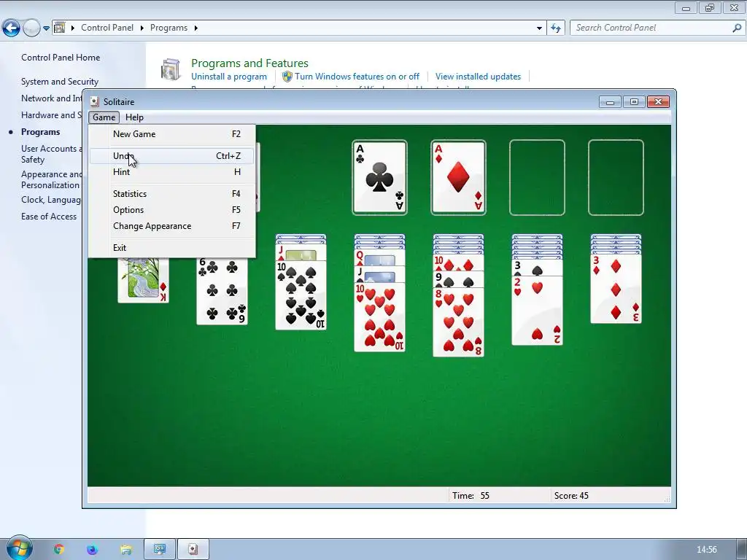Click Programs breadcrumb in address bar
Screen dimensions: 747x560
(169, 28)
